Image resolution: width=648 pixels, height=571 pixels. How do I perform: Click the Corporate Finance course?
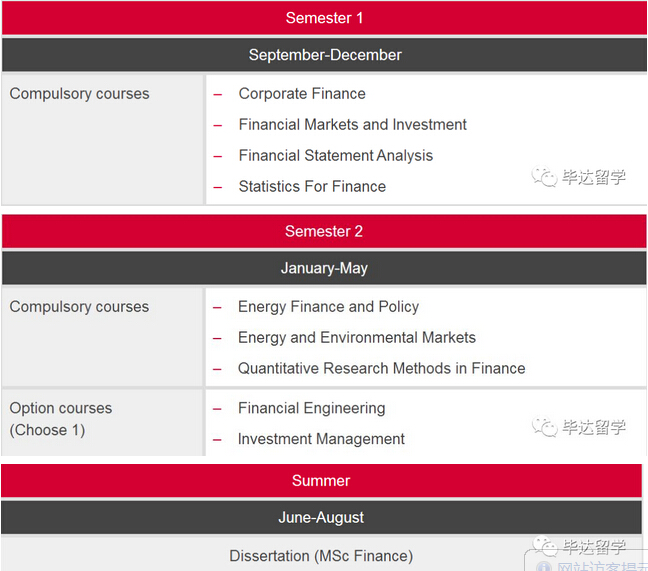[302, 94]
